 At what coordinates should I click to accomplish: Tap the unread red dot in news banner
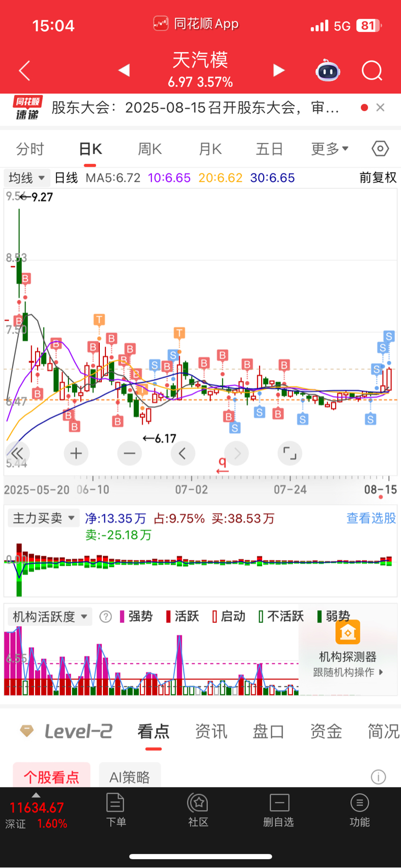(364, 108)
